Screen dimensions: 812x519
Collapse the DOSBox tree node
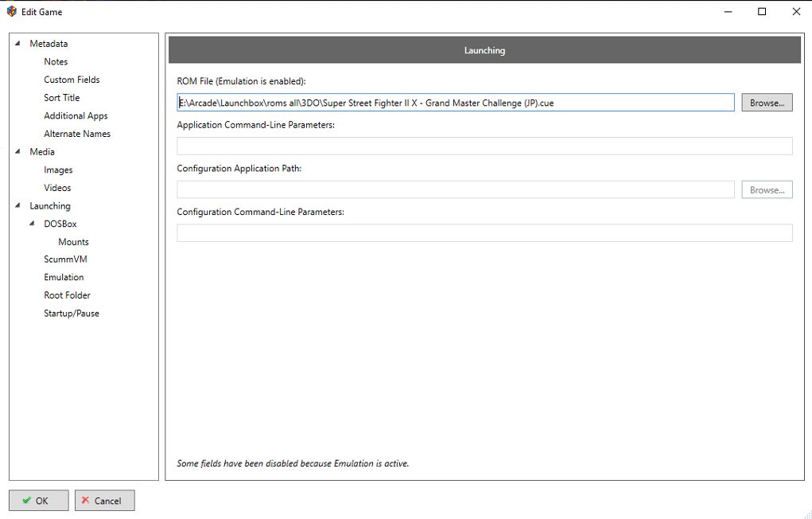coord(33,224)
